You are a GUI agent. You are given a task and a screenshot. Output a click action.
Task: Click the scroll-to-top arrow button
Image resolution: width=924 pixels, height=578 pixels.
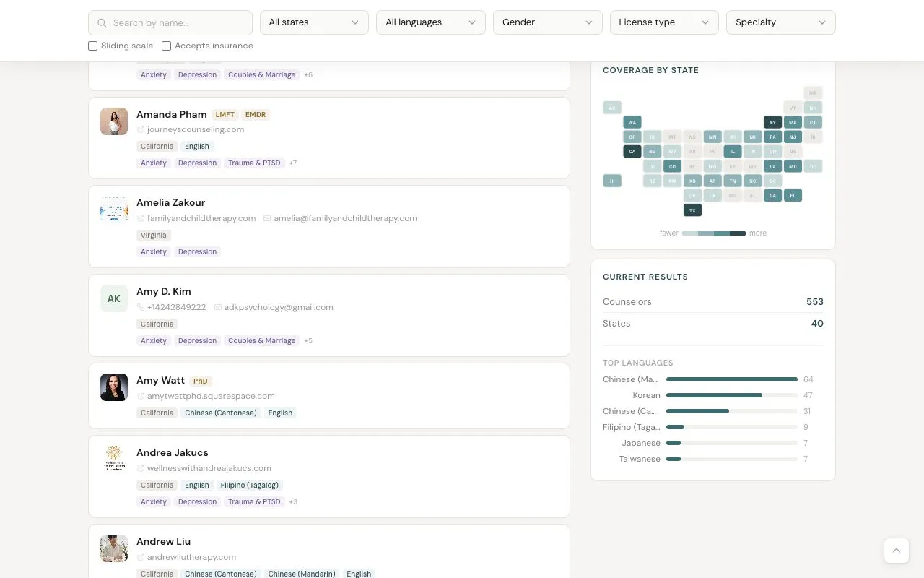[x=896, y=551]
